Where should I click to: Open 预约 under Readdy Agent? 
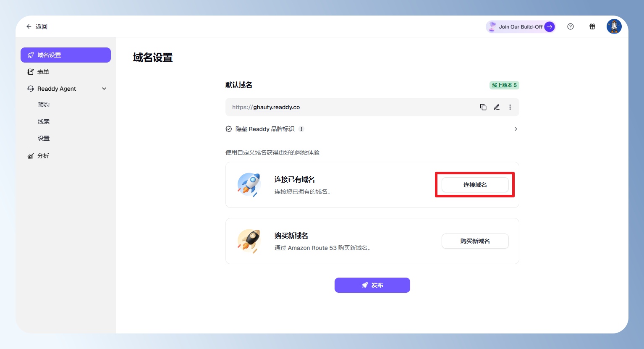(44, 105)
